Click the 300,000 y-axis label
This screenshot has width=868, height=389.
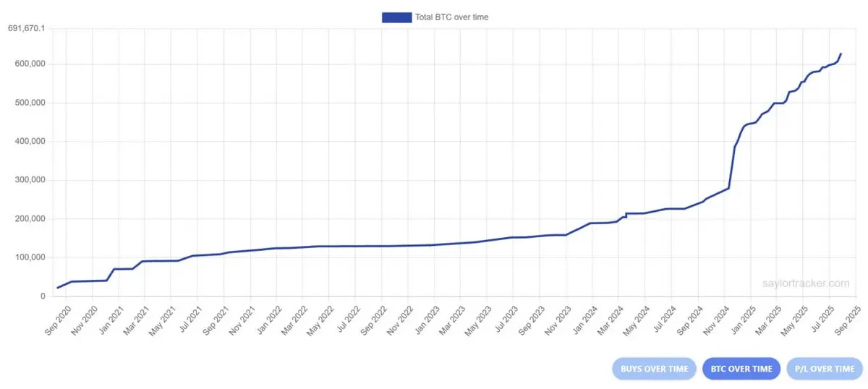(x=30, y=180)
